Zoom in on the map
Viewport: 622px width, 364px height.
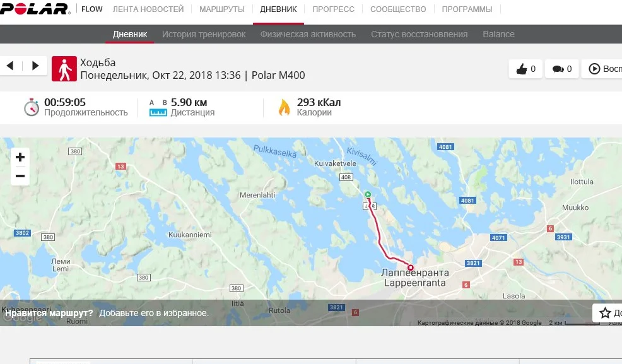click(x=20, y=157)
